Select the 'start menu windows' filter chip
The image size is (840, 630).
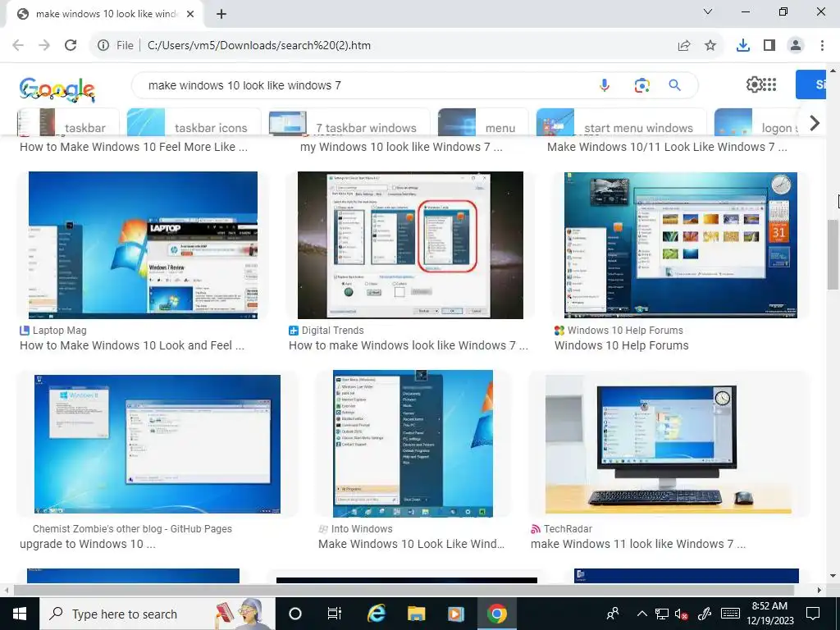(622, 122)
